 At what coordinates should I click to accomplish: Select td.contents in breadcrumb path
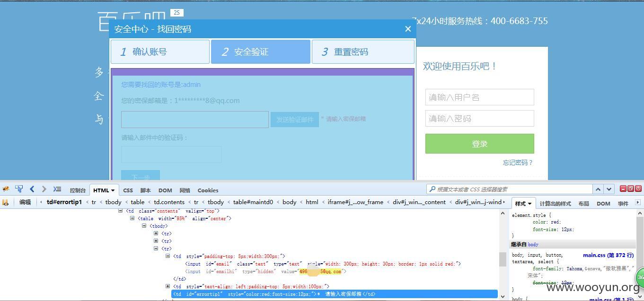[x=169, y=202]
